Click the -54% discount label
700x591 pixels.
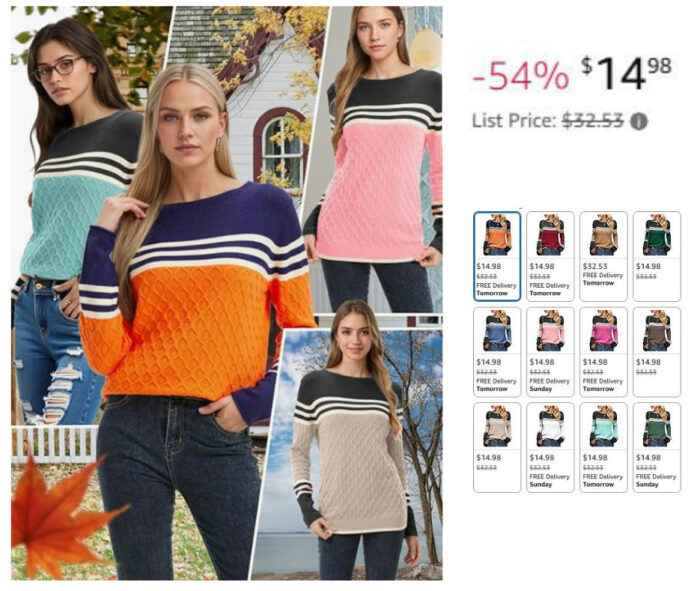tap(521, 75)
